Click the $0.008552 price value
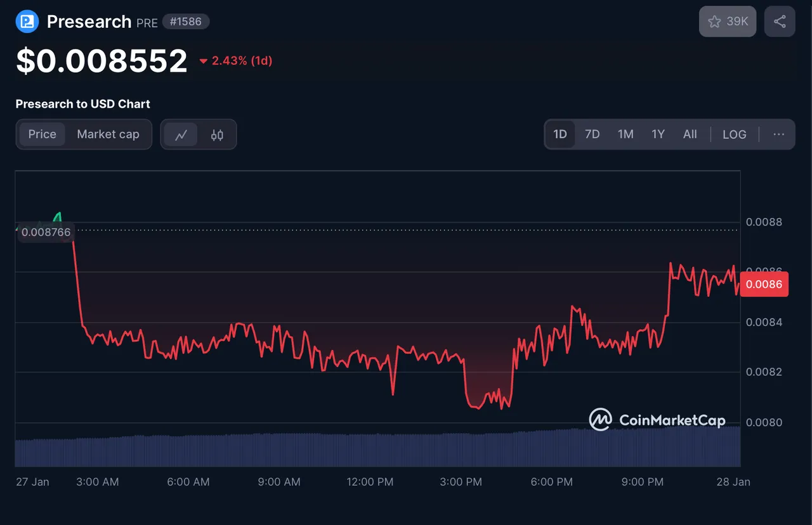The width and height of the screenshot is (812, 525). tap(101, 62)
